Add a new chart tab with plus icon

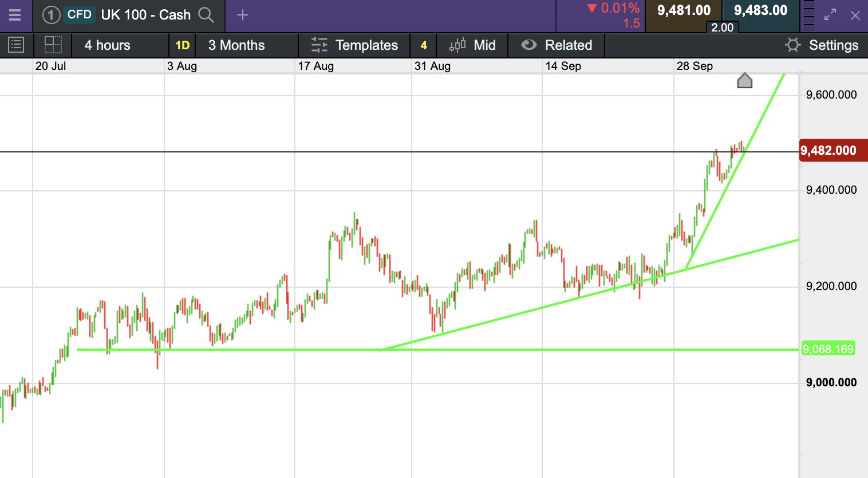(x=243, y=15)
